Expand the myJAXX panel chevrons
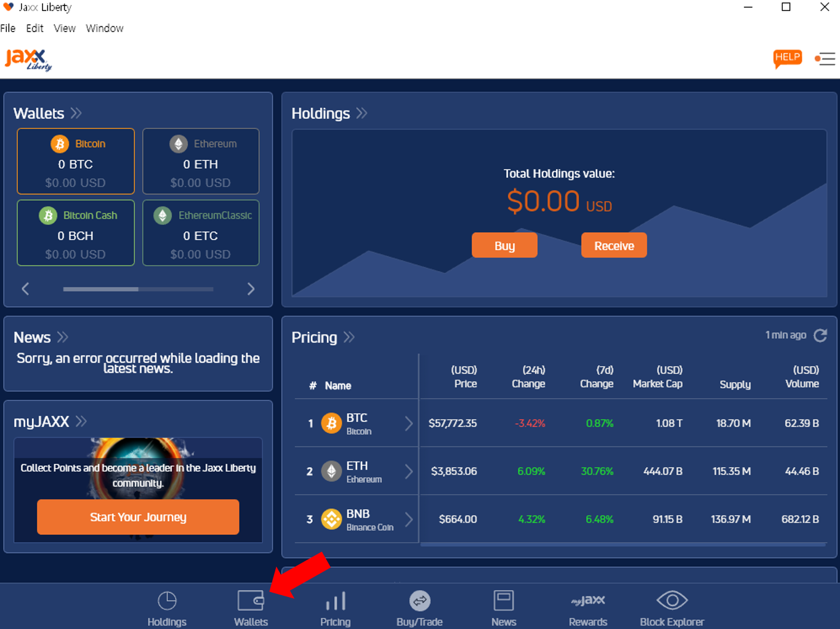Image resolution: width=840 pixels, height=629 pixels. [81, 421]
